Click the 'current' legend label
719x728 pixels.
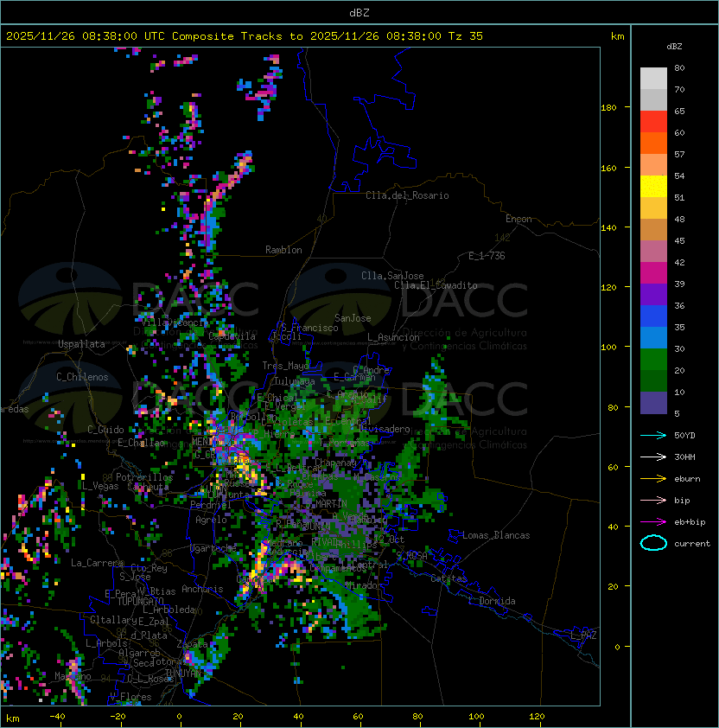[692, 544]
